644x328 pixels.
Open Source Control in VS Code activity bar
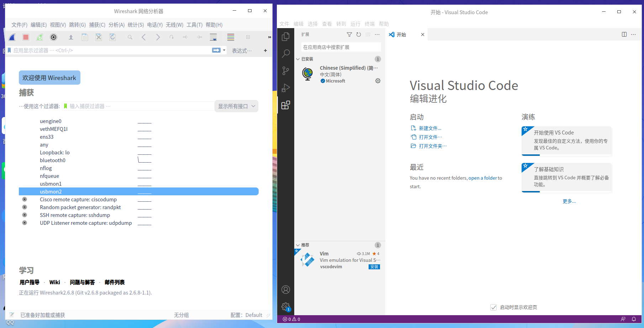(x=286, y=71)
